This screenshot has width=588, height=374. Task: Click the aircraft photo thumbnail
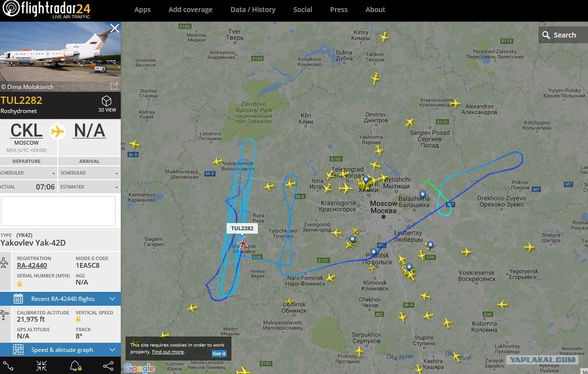[60, 56]
